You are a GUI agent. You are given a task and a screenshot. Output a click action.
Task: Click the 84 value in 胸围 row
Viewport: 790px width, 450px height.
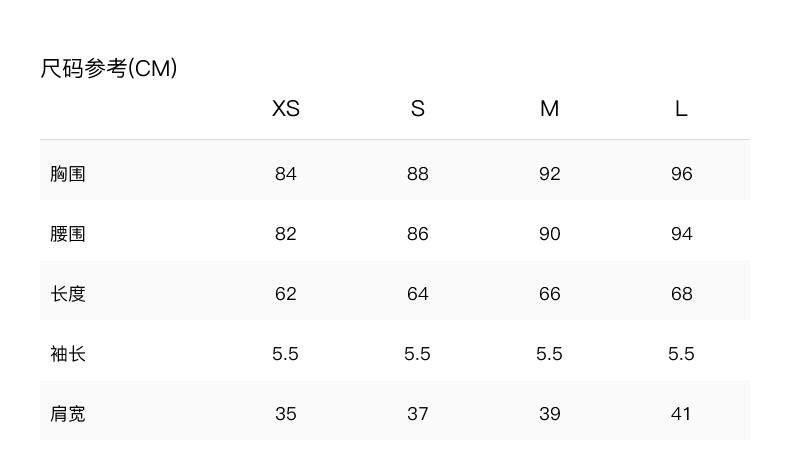click(x=286, y=174)
